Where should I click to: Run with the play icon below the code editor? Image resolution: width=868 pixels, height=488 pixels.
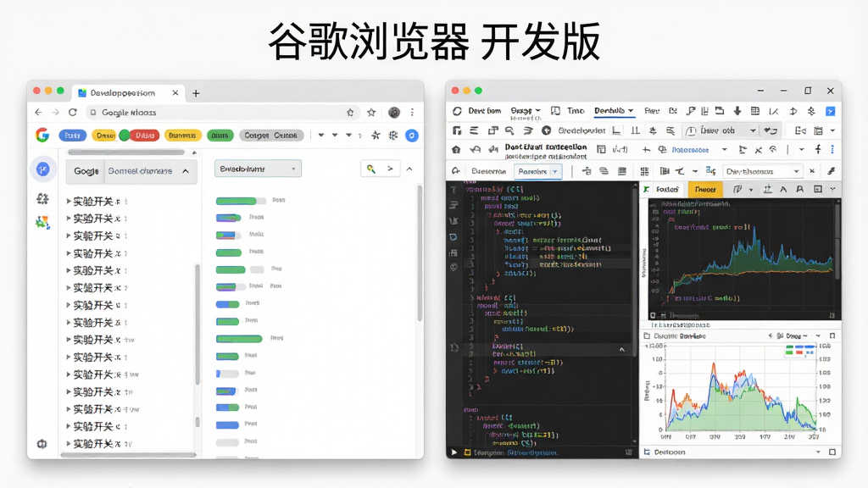point(454,452)
